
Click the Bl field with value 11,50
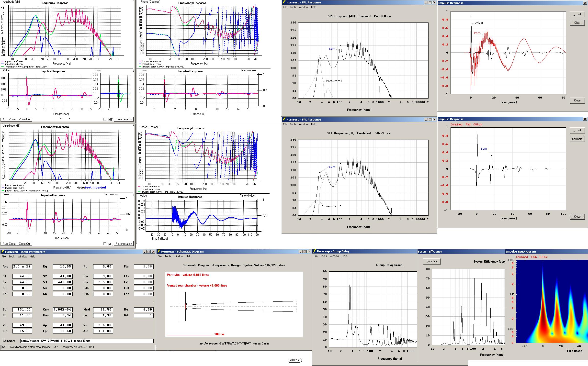(x=22, y=315)
